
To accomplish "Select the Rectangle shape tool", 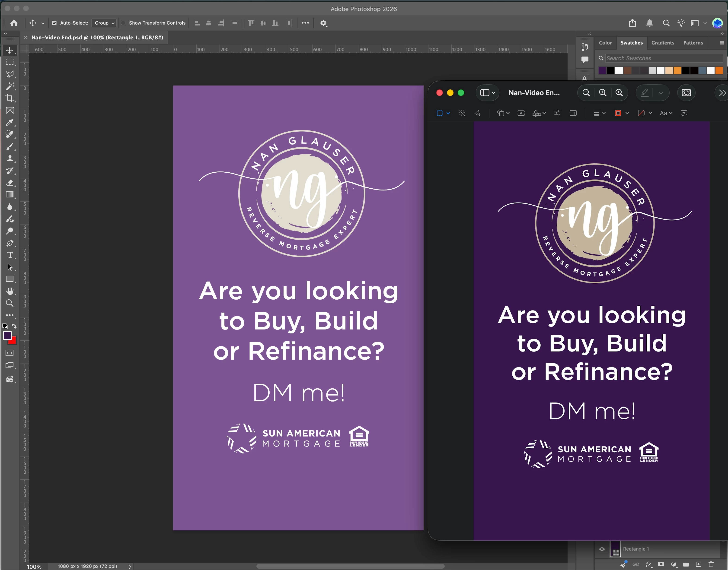I will [x=10, y=279].
